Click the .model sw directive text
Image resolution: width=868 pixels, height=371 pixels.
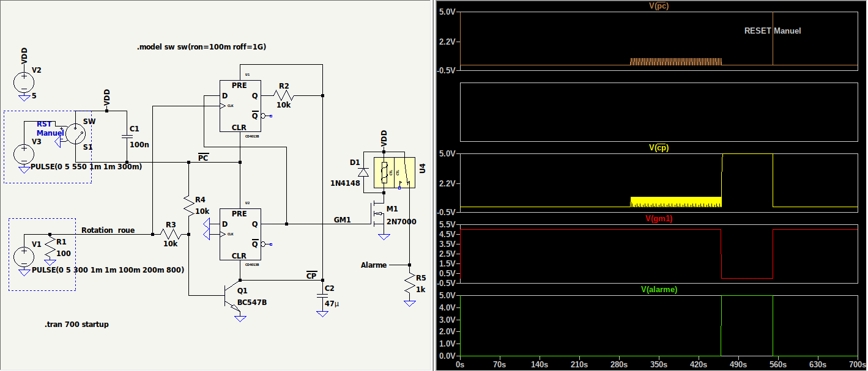pyautogui.click(x=201, y=47)
